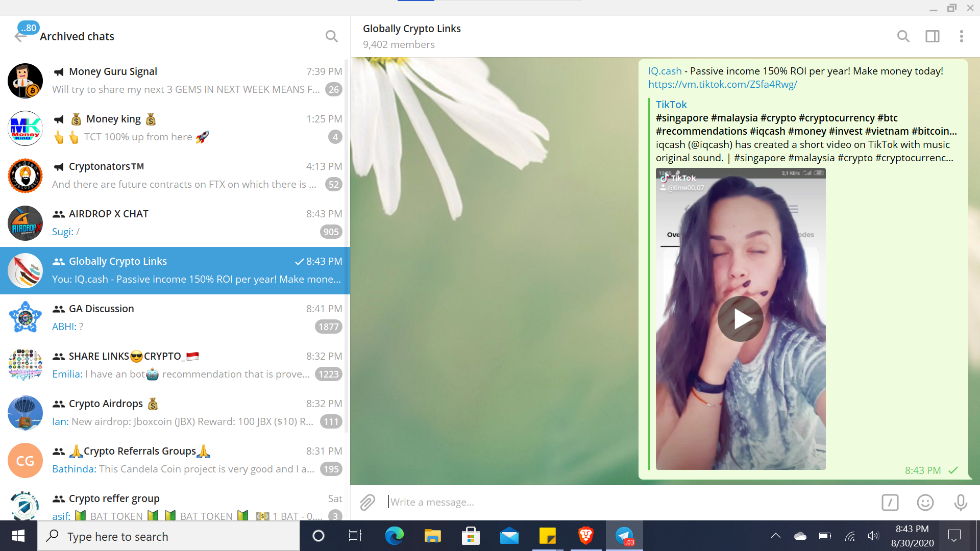
Task: Click the orange CG avatar
Action: [x=25, y=460]
